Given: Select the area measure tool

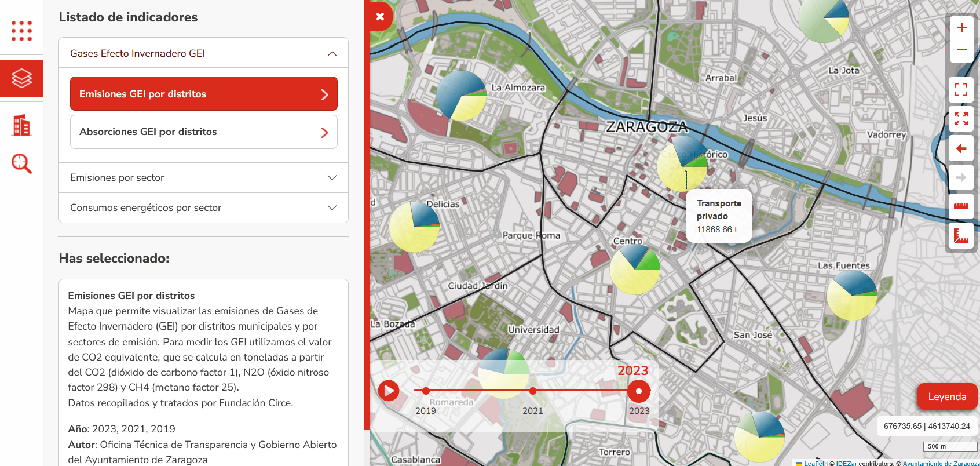Looking at the screenshot, I should tap(961, 235).
